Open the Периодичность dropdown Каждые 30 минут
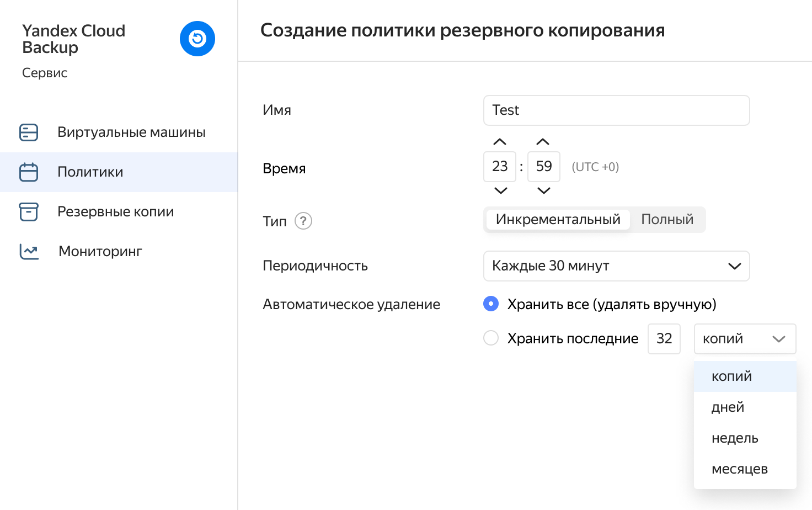812x510 pixels. [x=617, y=266]
